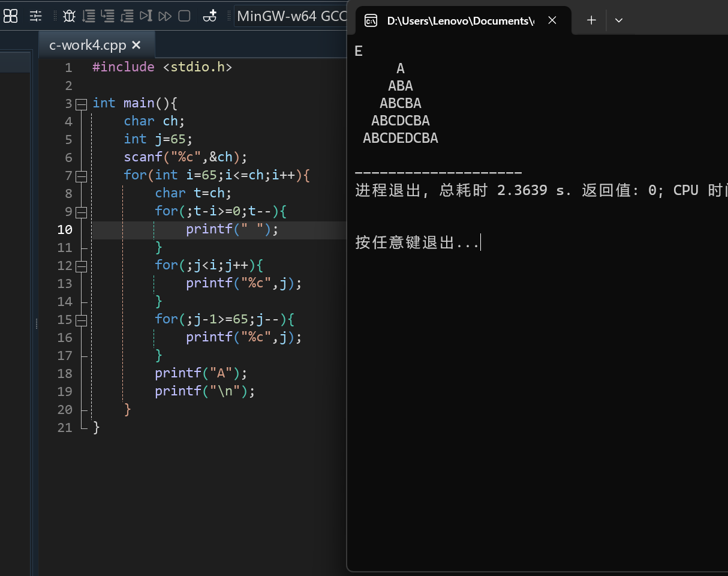Open the MinGW-w64 GCC compiler selector
The height and width of the screenshot is (576, 728).
(x=292, y=16)
